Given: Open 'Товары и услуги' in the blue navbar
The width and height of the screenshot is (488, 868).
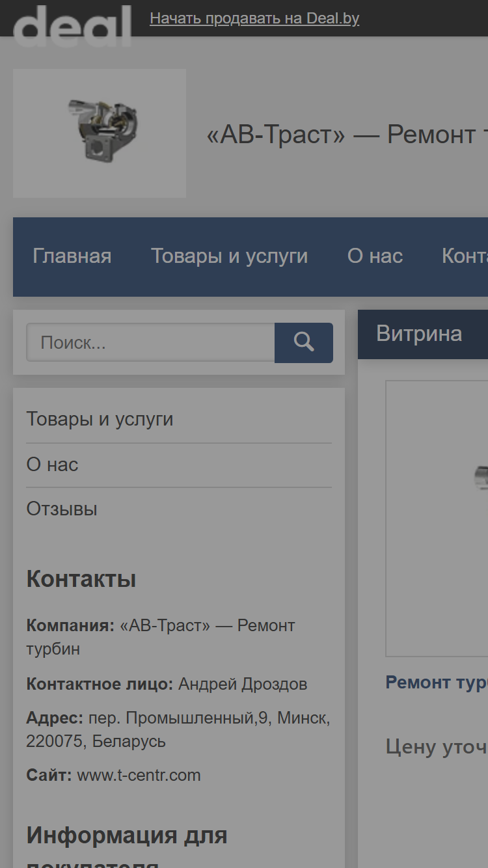Looking at the screenshot, I should pos(229,256).
